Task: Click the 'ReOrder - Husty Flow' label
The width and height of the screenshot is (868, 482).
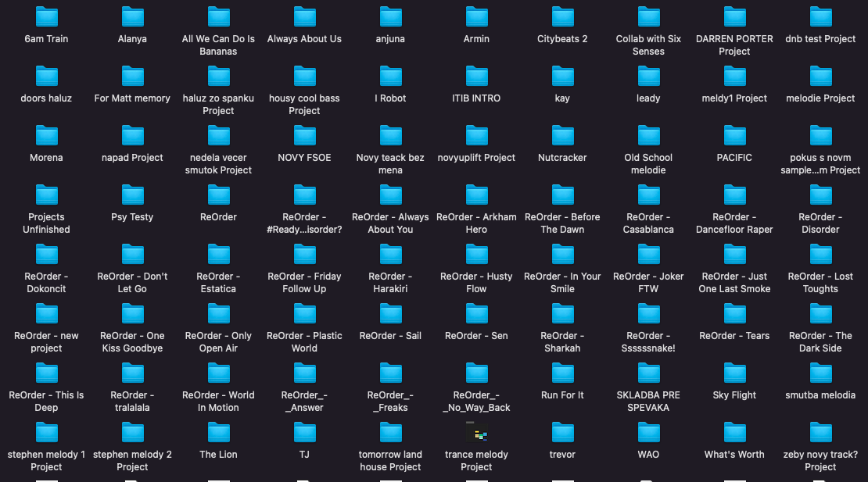Action: click(477, 283)
